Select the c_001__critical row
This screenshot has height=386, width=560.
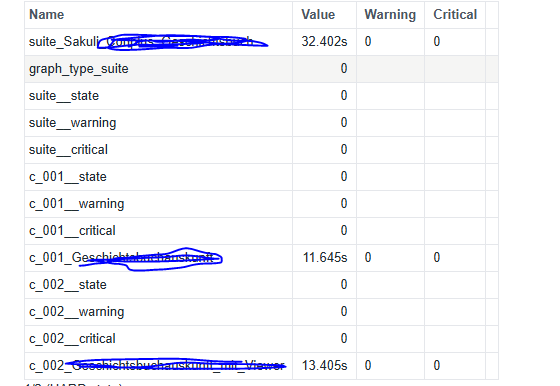(261, 231)
